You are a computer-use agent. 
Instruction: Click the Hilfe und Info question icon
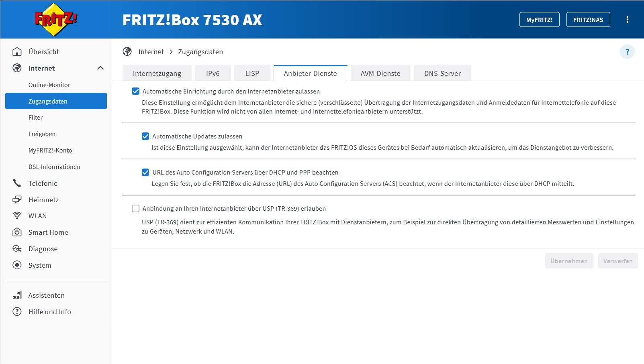click(x=17, y=312)
